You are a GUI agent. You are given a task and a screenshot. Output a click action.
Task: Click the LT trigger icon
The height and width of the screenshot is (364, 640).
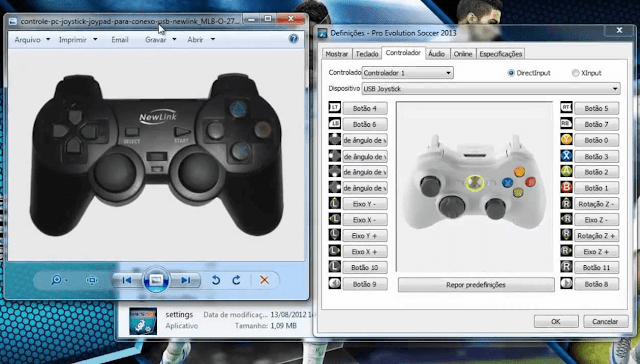click(335, 108)
